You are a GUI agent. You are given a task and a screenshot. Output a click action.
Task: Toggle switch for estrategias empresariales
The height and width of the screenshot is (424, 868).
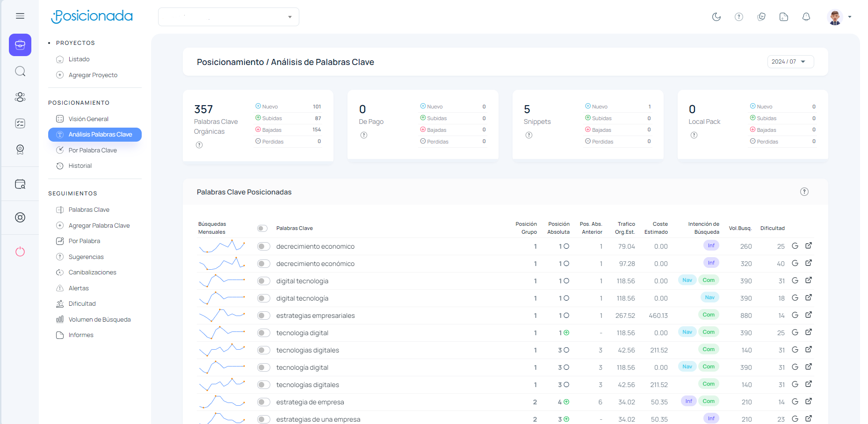[x=264, y=316]
